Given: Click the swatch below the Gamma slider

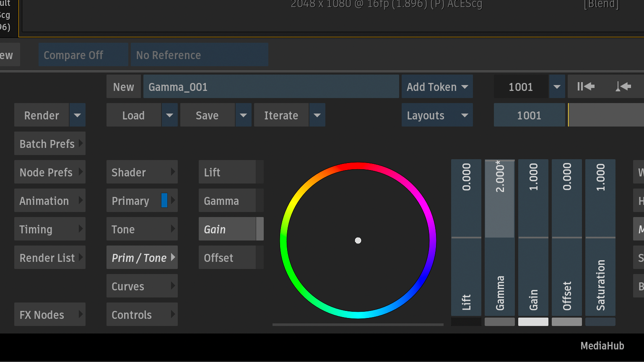Looking at the screenshot, I should pyautogui.click(x=500, y=322).
